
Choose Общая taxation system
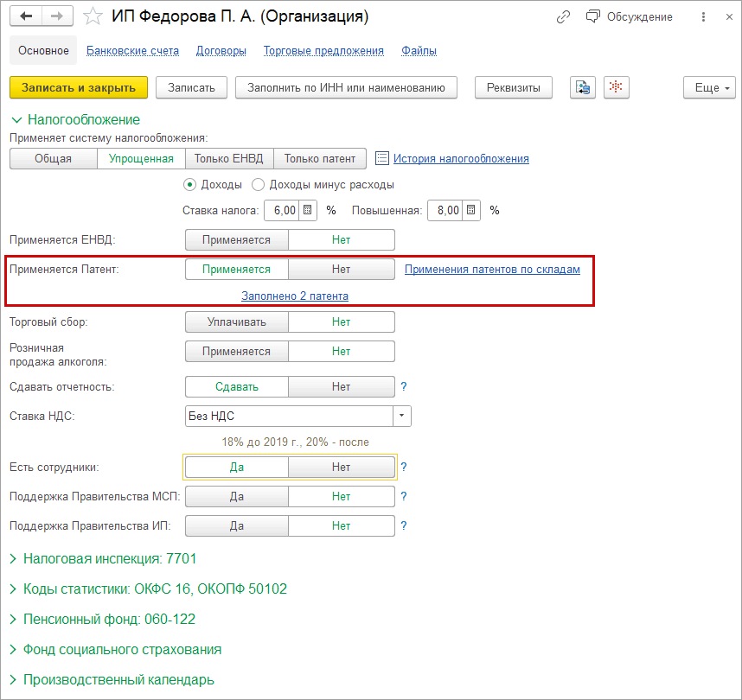pos(54,158)
